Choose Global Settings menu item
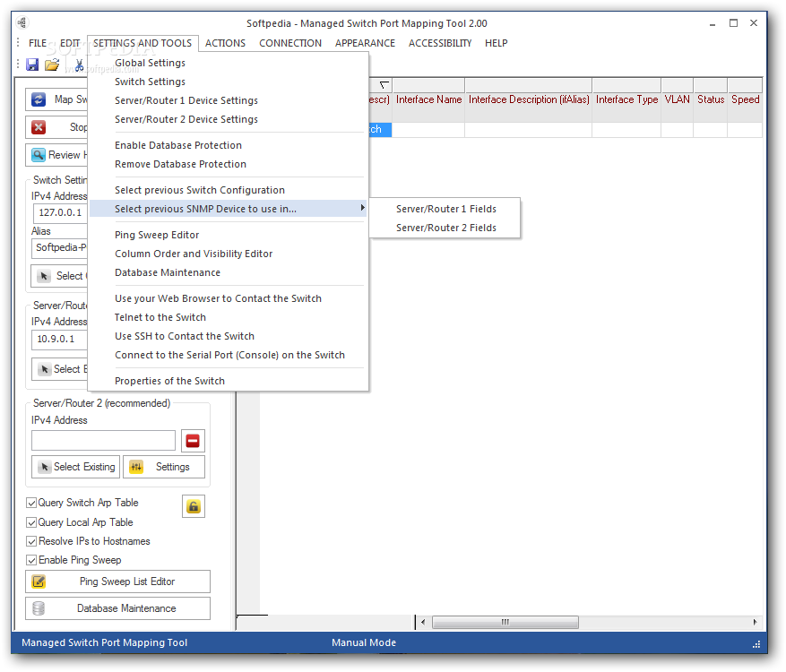Viewport: 786px width, 672px height. tap(228, 63)
